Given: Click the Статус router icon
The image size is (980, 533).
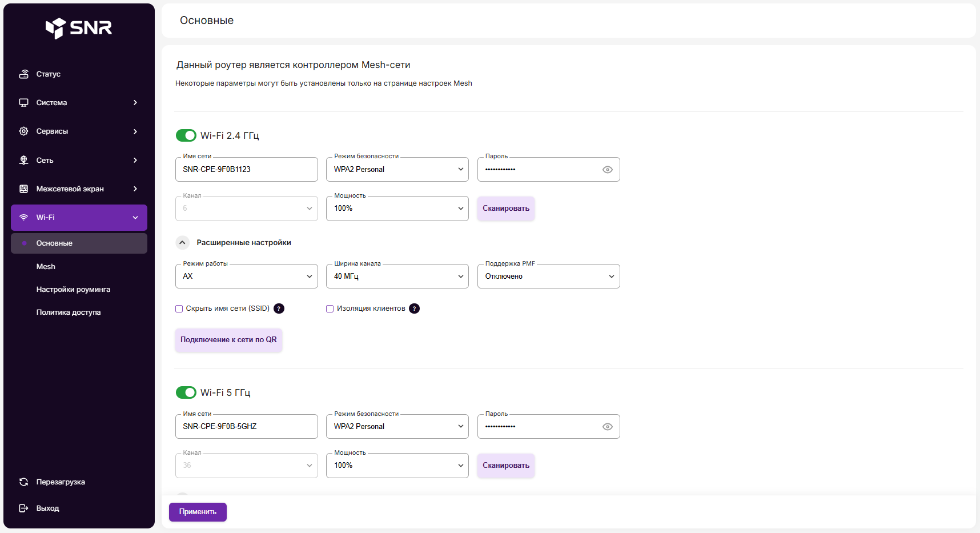Looking at the screenshot, I should point(24,74).
